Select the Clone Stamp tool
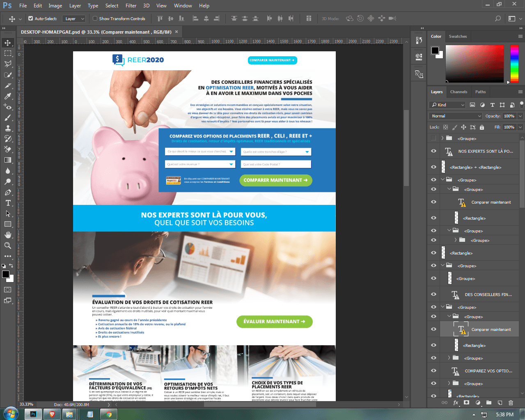This screenshot has width=525, height=420. (8, 128)
